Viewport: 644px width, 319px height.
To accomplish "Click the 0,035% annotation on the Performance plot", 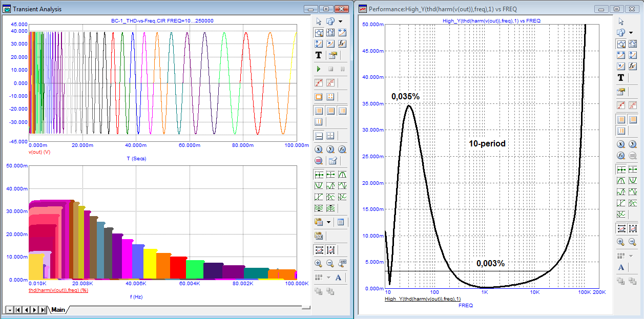I will (406, 96).
